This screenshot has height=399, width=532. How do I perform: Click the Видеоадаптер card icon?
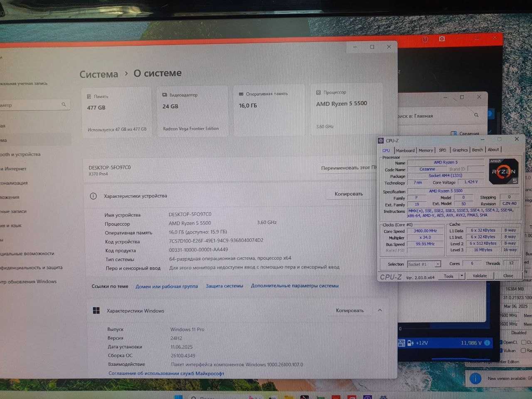165,95
